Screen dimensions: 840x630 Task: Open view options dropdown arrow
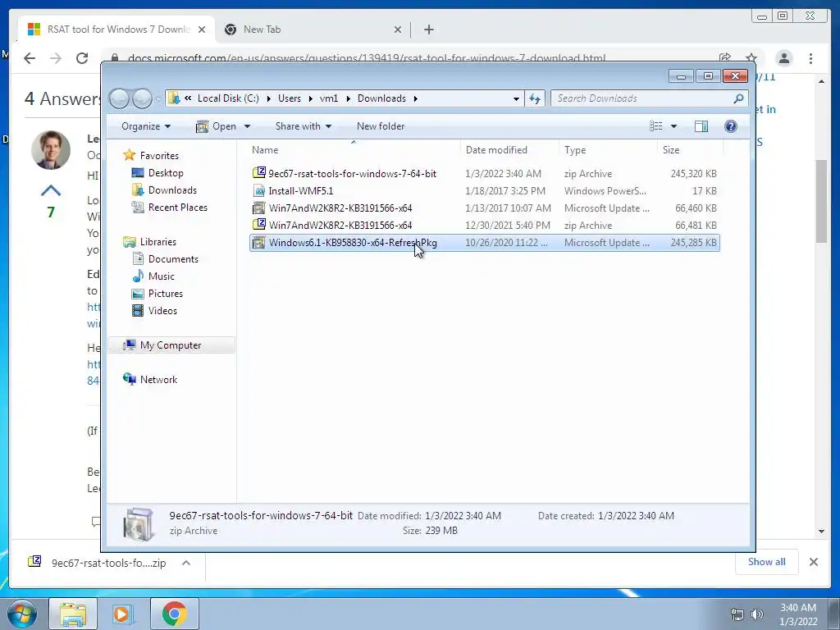[674, 126]
